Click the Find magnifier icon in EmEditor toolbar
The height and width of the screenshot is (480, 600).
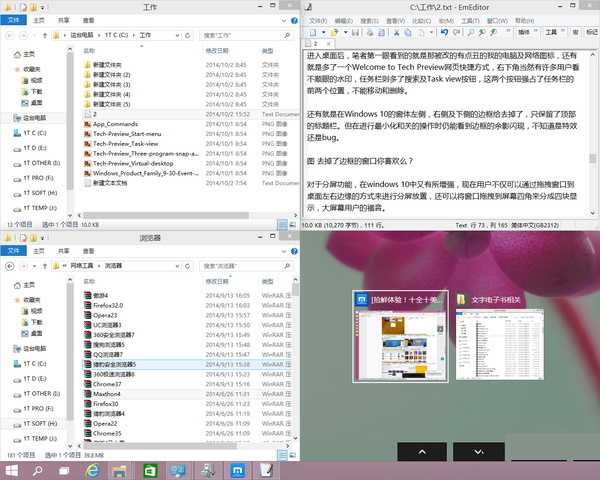[471, 33]
